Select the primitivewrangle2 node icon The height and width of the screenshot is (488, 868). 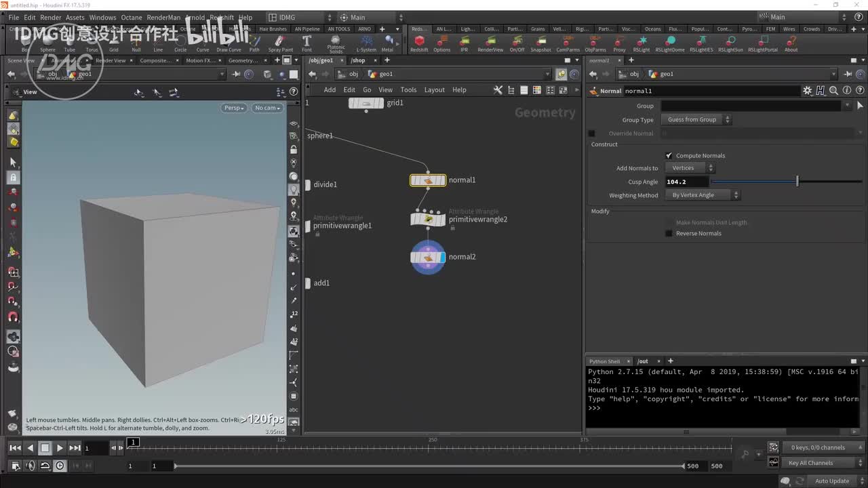point(428,219)
